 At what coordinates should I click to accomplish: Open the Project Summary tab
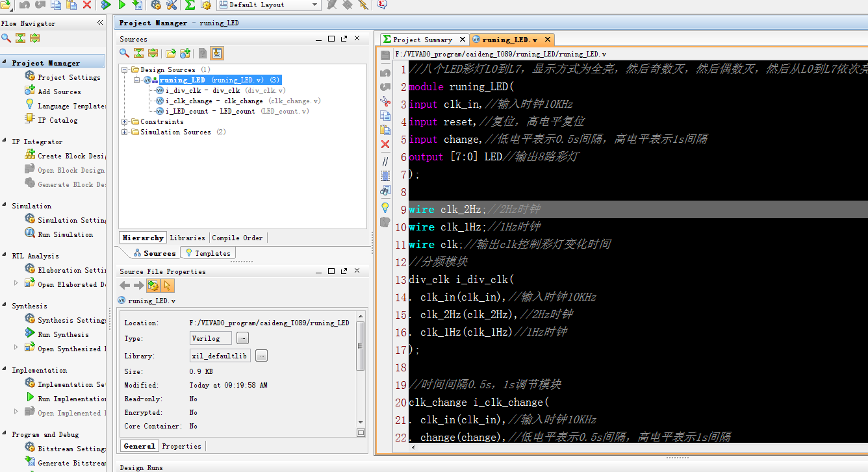click(423, 40)
